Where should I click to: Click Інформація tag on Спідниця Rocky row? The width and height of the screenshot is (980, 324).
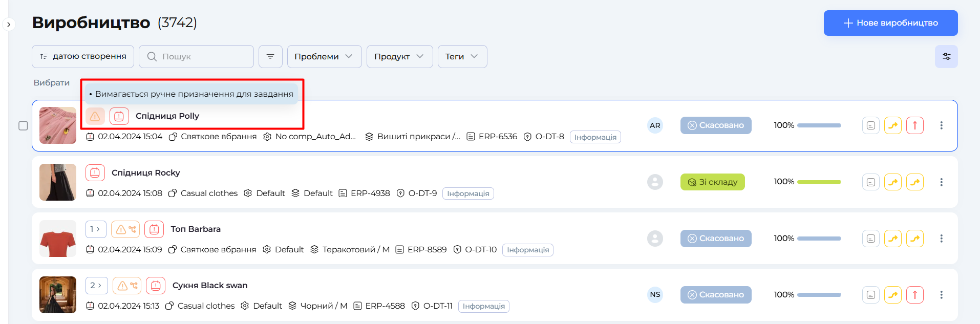point(468,193)
